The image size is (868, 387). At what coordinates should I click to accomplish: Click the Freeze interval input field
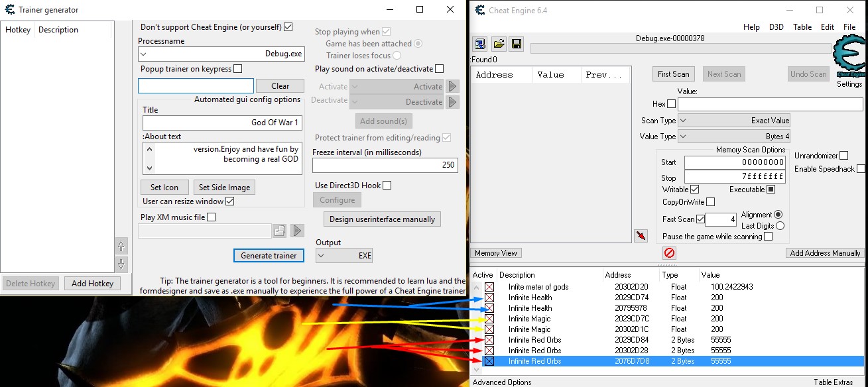click(385, 165)
